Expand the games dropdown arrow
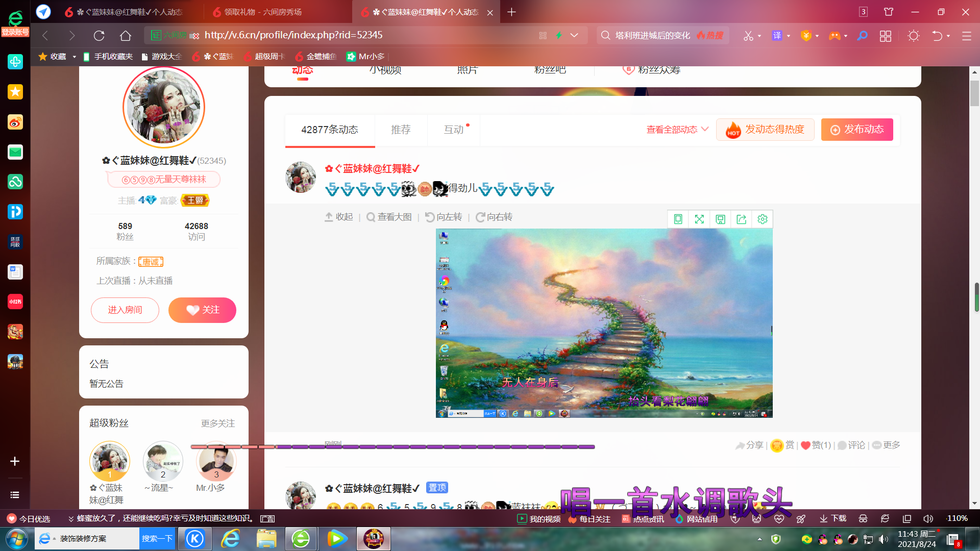Screen dimensions: 980x551 coord(846,36)
